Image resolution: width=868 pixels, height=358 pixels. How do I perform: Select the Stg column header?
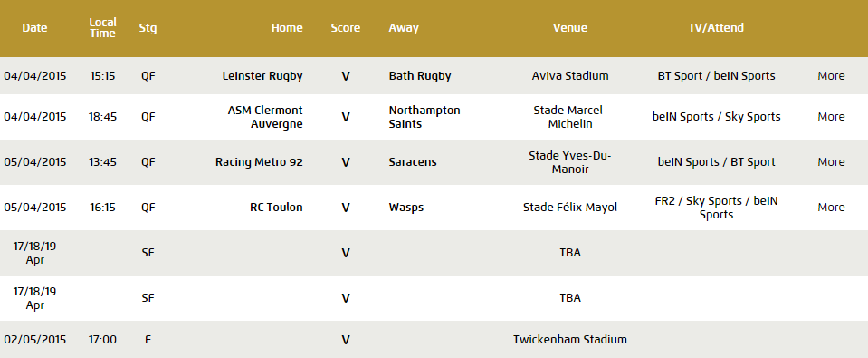[148, 28]
